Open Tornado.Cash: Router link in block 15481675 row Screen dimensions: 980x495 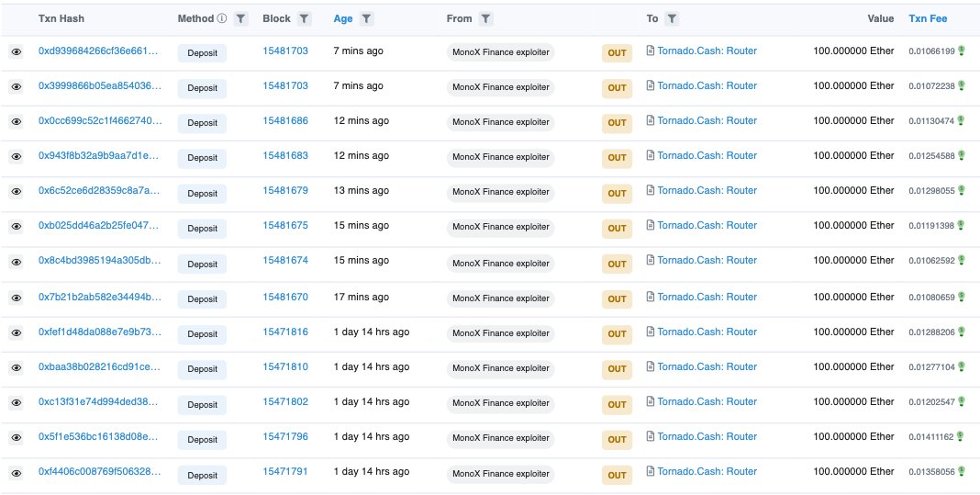click(707, 225)
